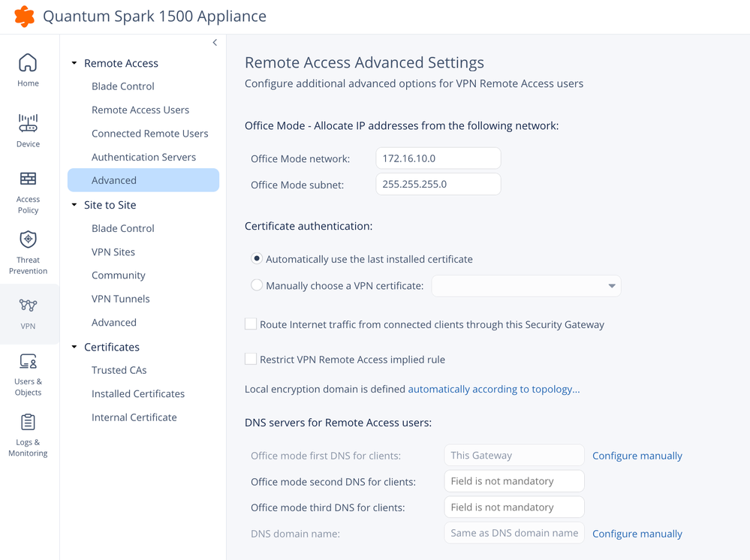Collapse the Certificates tree section
750x560 pixels.
point(74,347)
